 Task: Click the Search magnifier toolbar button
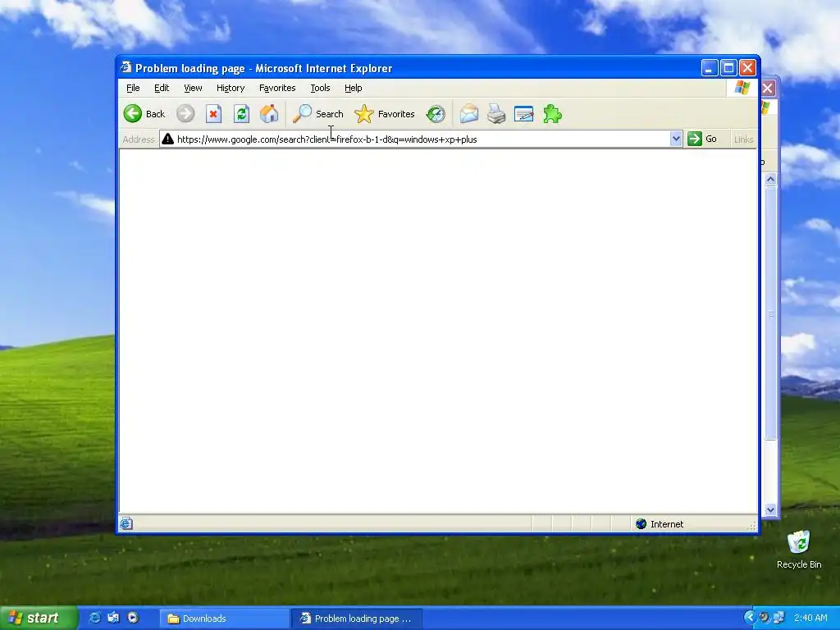(318, 113)
